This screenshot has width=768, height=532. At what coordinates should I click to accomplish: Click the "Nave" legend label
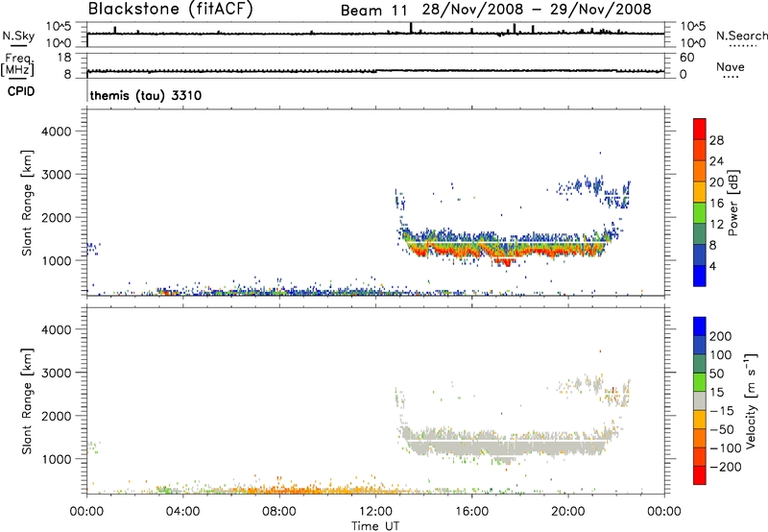731,66
